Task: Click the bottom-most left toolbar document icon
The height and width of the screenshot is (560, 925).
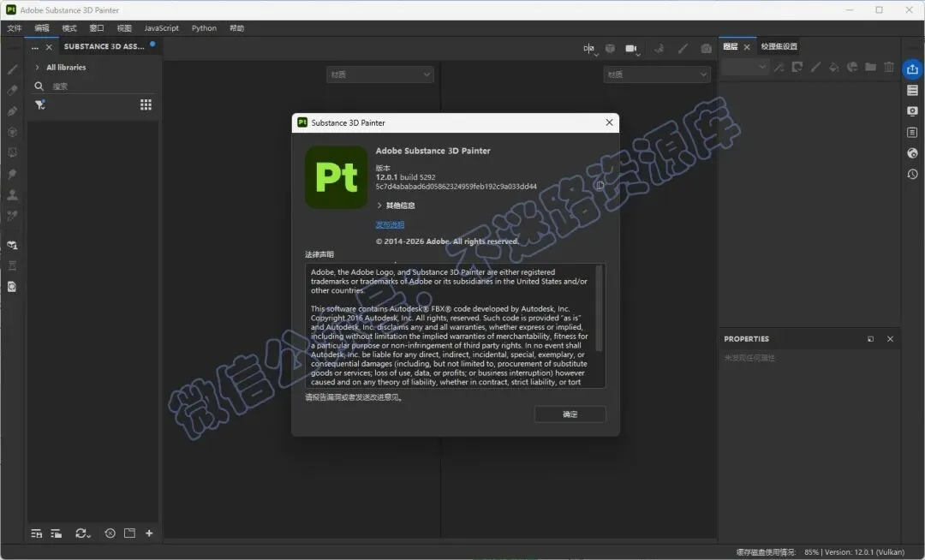Action: click(x=12, y=287)
